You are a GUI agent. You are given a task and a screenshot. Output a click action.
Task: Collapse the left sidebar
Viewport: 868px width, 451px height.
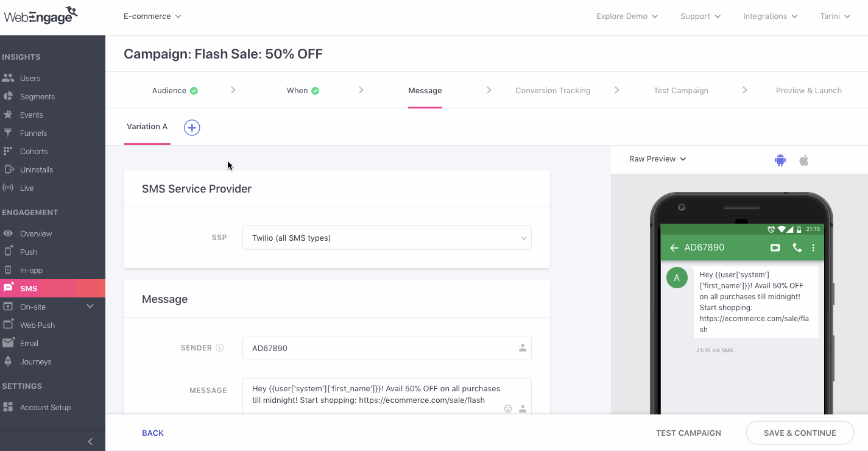[x=90, y=441]
